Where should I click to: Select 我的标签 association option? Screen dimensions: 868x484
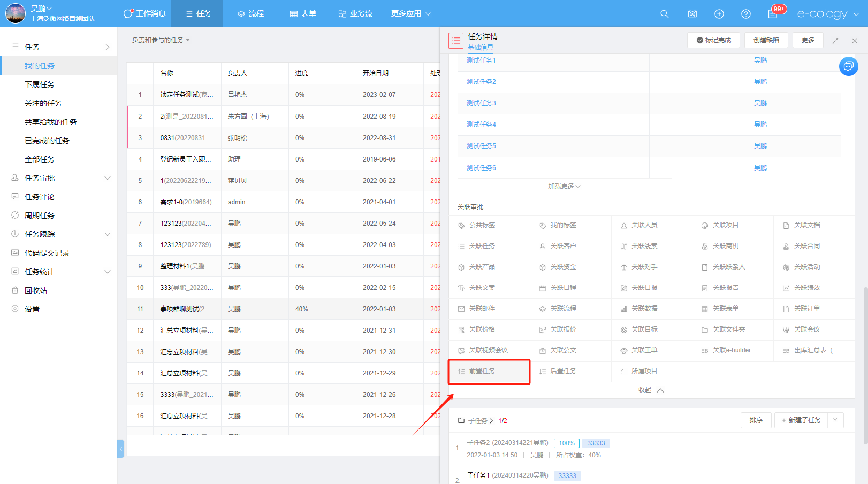click(570, 225)
